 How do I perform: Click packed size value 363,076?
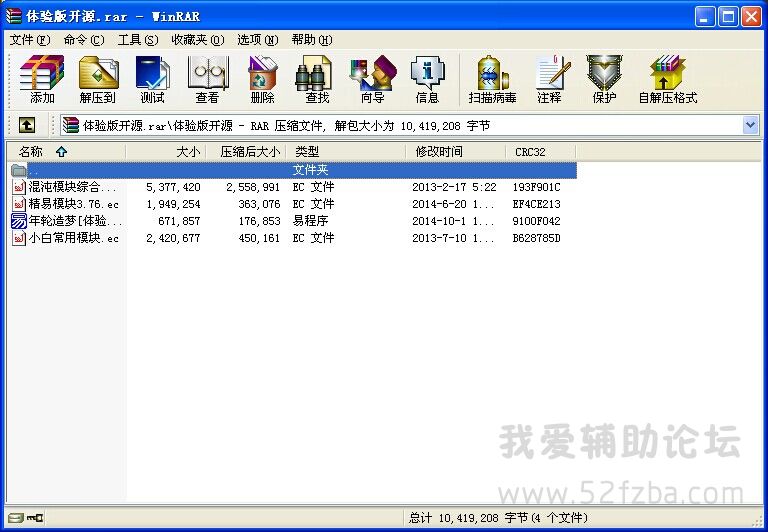point(259,204)
